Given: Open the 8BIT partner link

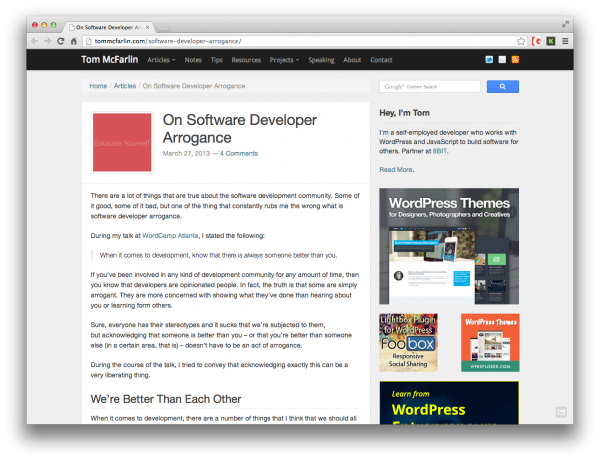Looking at the screenshot, I should (440, 151).
